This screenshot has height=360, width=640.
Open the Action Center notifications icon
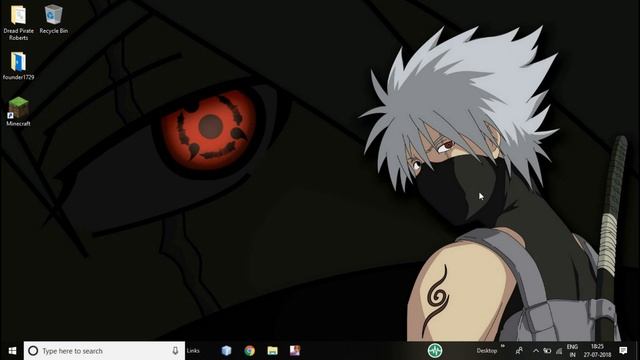(x=623, y=351)
